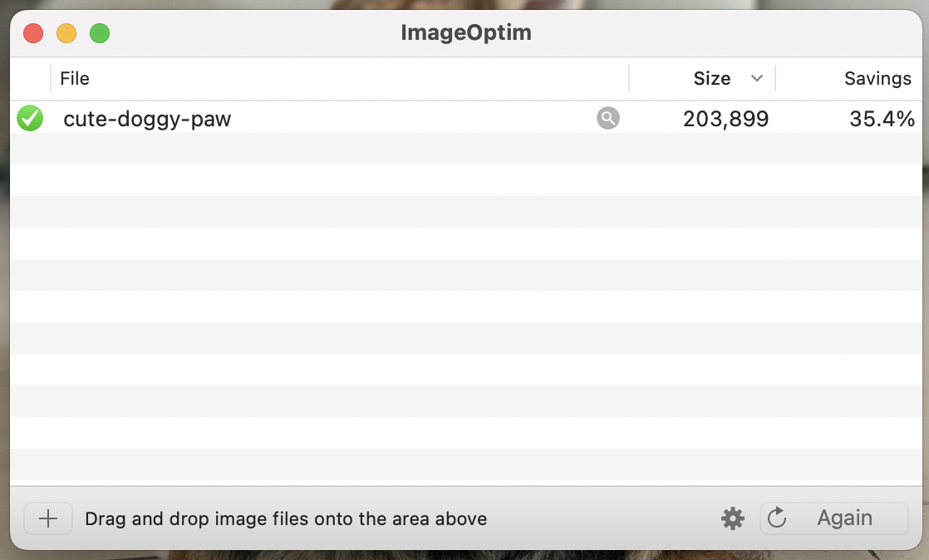Image resolution: width=929 pixels, height=560 pixels.
Task: Click the plus icon to add image files
Action: click(x=47, y=518)
